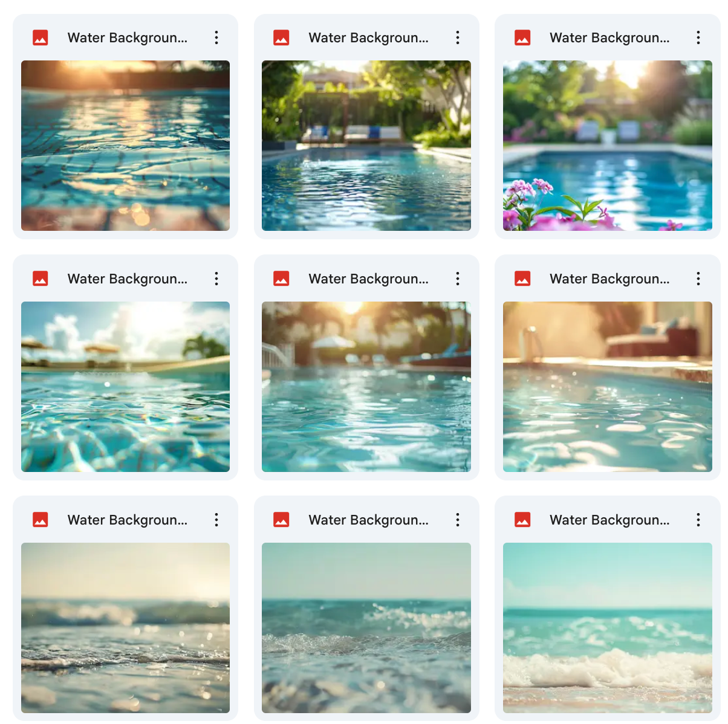Open the three-dot menu for the turquoise foamy wave file
728x724 pixels.
tap(698, 520)
